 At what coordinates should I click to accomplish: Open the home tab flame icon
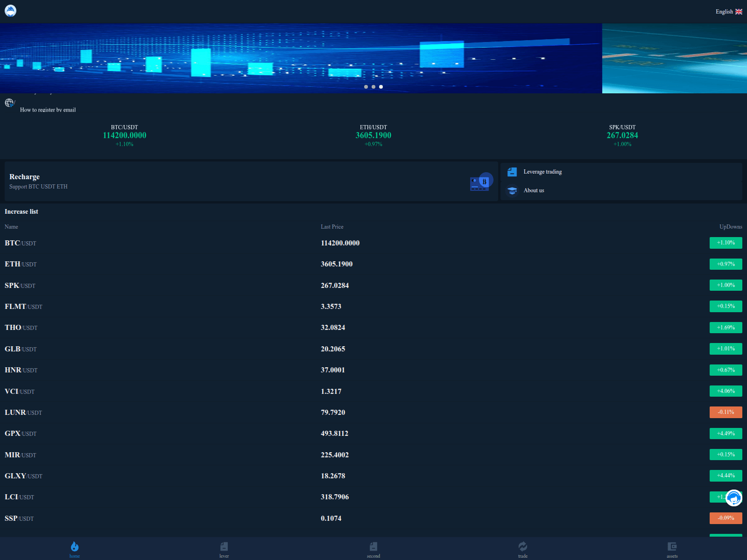(x=74, y=546)
